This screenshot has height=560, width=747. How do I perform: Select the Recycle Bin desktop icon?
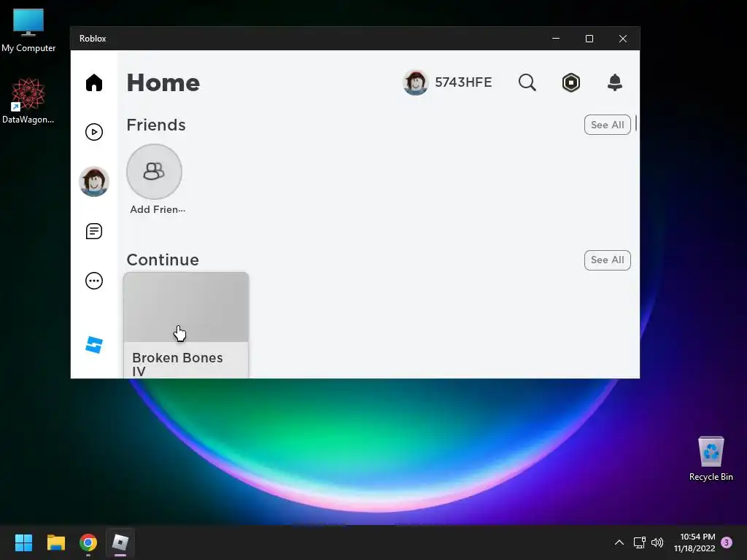point(711,459)
